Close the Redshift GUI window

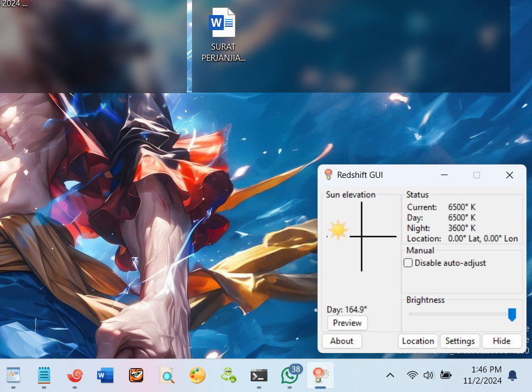(x=509, y=175)
